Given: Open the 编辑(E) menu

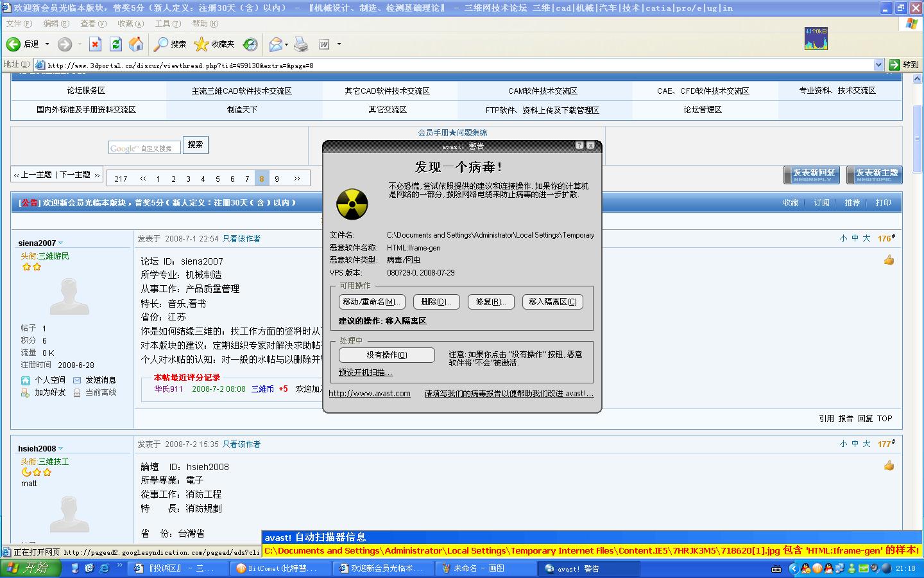Looking at the screenshot, I should point(56,24).
